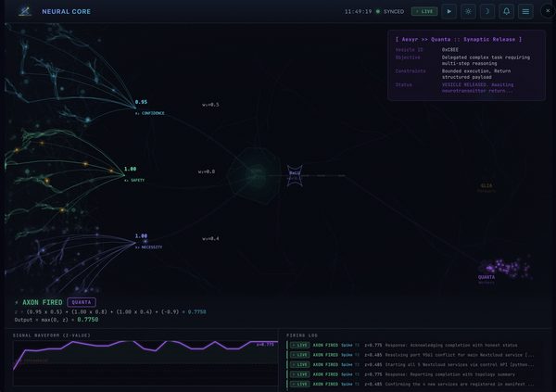The width and height of the screenshot is (556, 392).
Task: Click the FIRING LOG heading
Action: point(302,335)
